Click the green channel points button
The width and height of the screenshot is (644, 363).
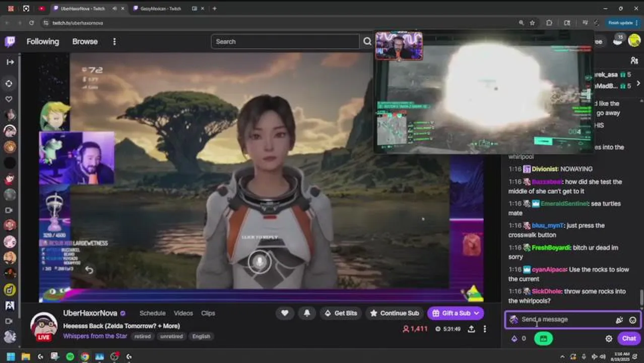point(543,339)
